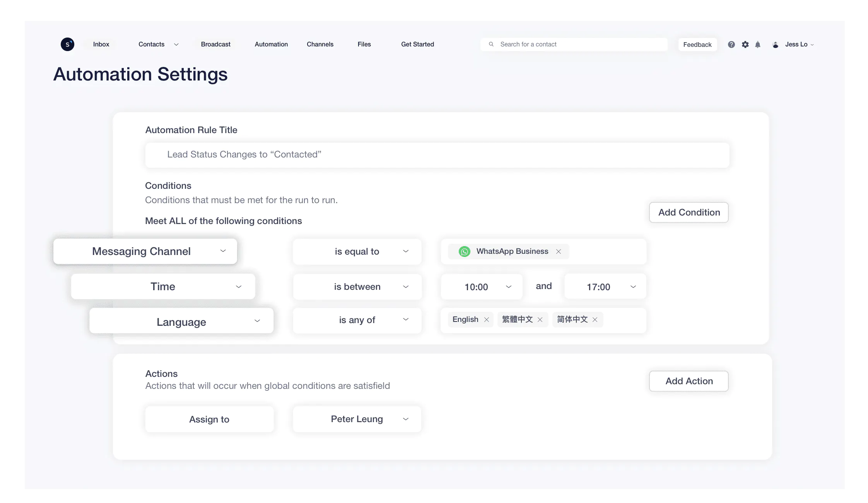Screen dimensions: 868x503
Task: Click the help question mark icon
Action: [x=731, y=44]
